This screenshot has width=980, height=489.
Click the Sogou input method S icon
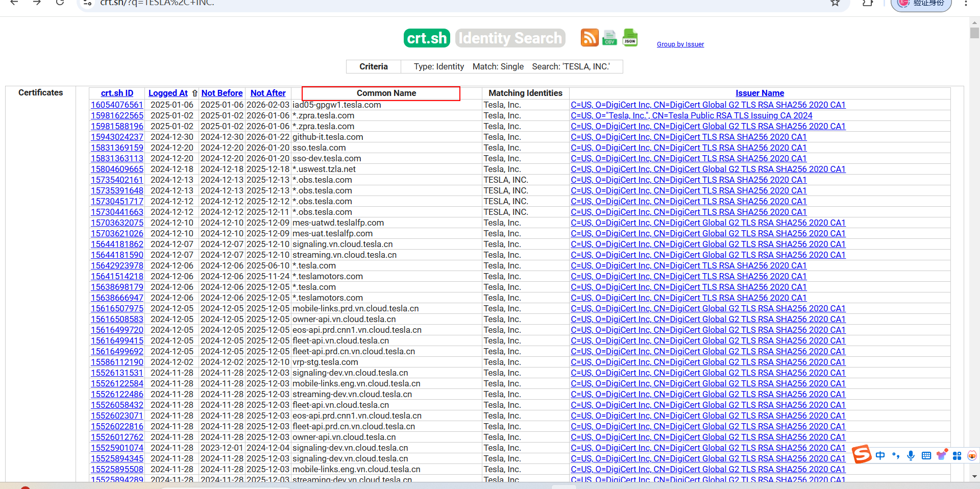[x=862, y=454]
